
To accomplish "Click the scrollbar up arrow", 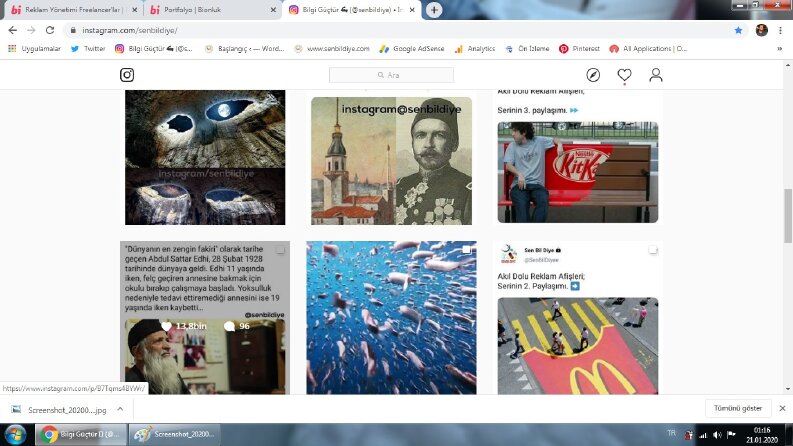I will click(x=788, y=65).
